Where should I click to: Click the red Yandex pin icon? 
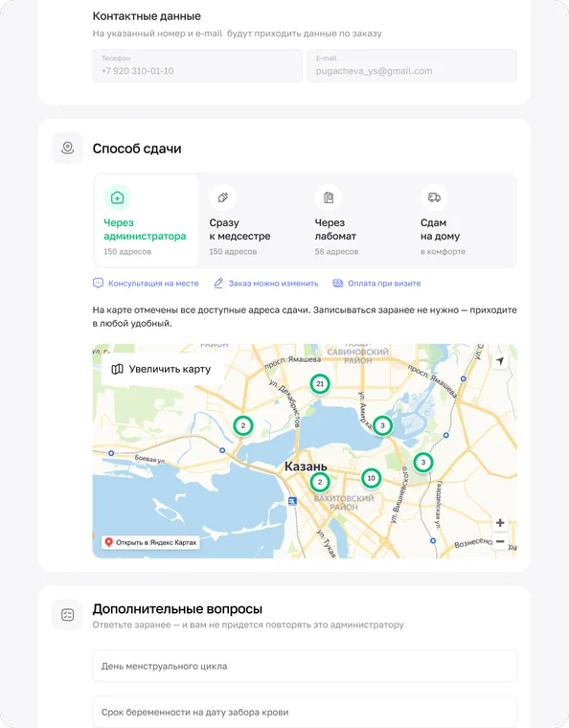pos(108,542)
